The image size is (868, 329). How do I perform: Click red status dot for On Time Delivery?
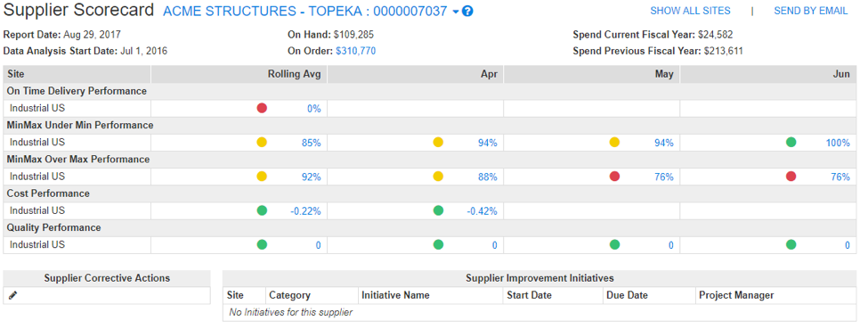[262, 108]
